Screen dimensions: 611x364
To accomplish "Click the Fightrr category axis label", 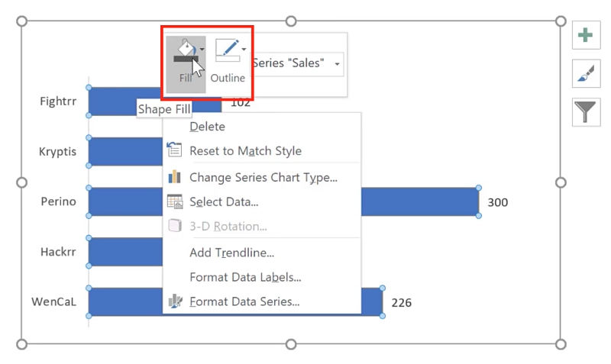I will click(58, 101).
